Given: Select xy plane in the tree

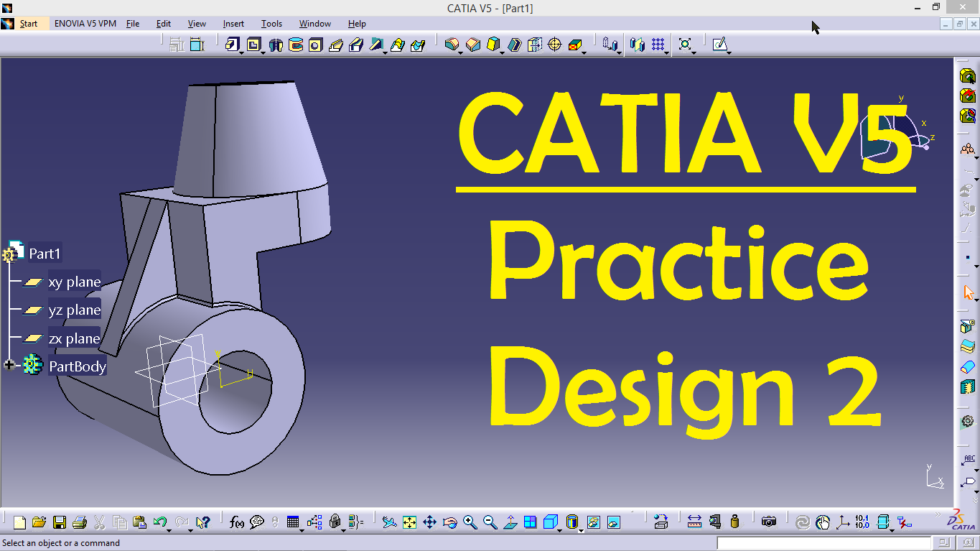Looking at the screenshot, I should pyautogui.click(x=74, y=282).
